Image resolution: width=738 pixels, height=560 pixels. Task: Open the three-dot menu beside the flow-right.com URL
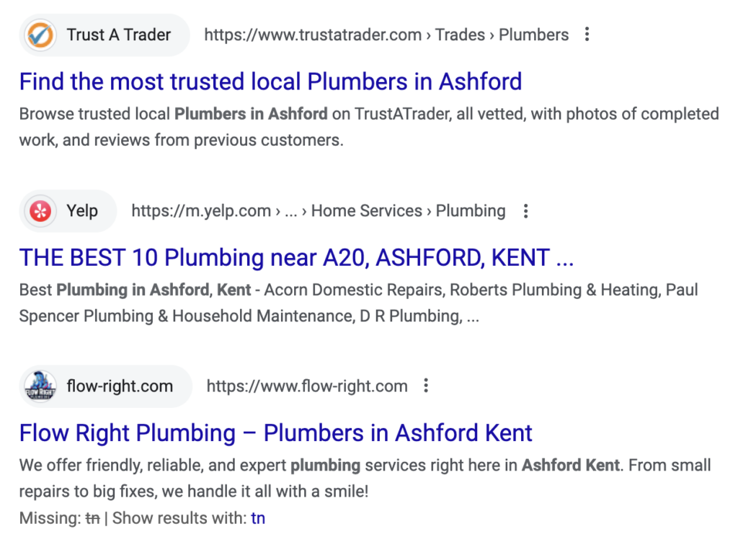[426, 386]
